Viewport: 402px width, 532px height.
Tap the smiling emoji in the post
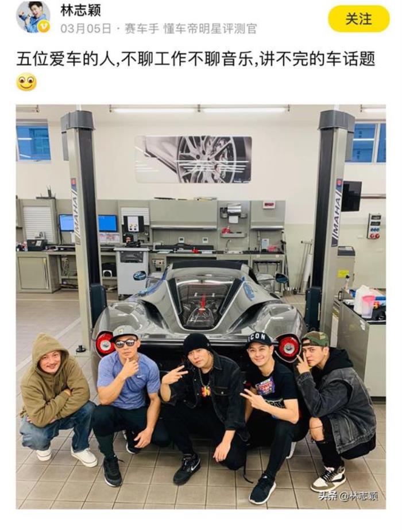point(26,83)
